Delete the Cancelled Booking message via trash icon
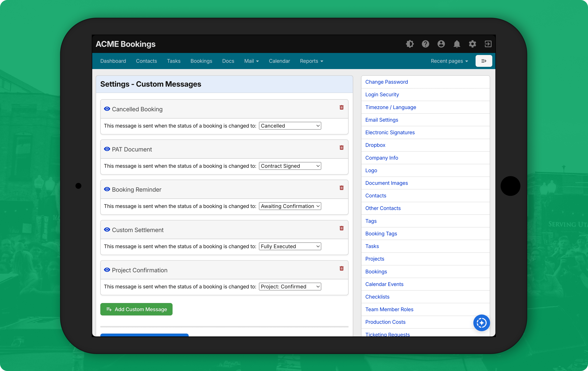Screen dimensions: 588x371 pyautogui.click(x=341, y=107)
